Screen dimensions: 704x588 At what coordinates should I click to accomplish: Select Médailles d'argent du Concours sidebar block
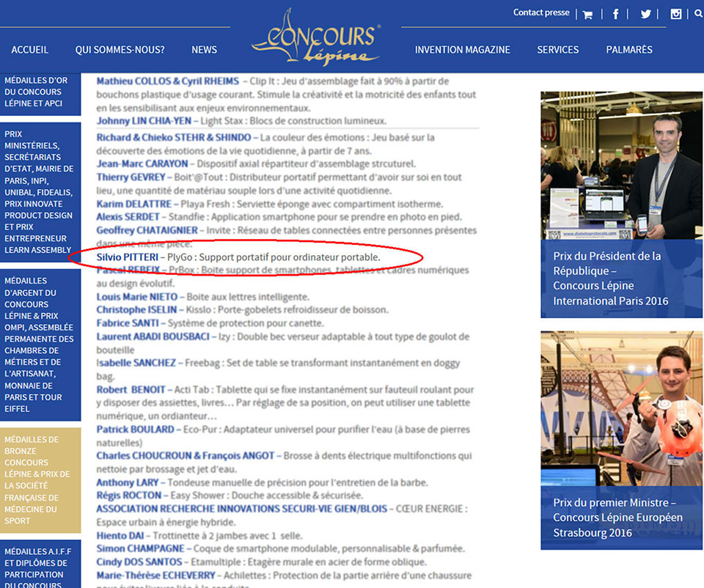pos(40,345)
